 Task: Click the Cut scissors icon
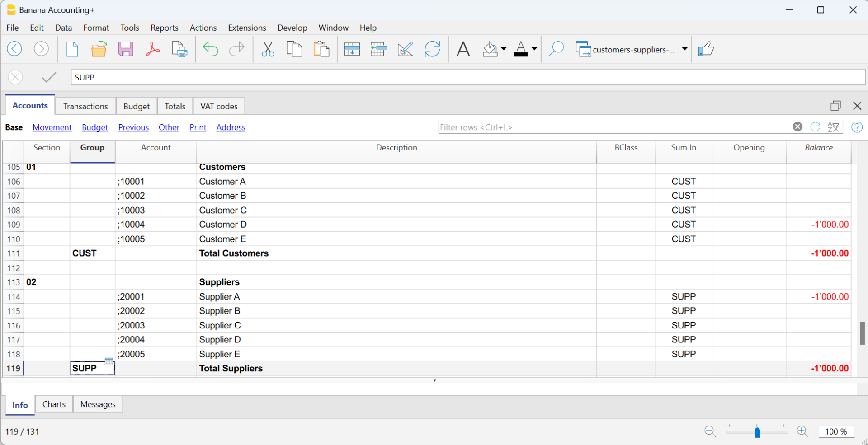click(x=268, y=49)
